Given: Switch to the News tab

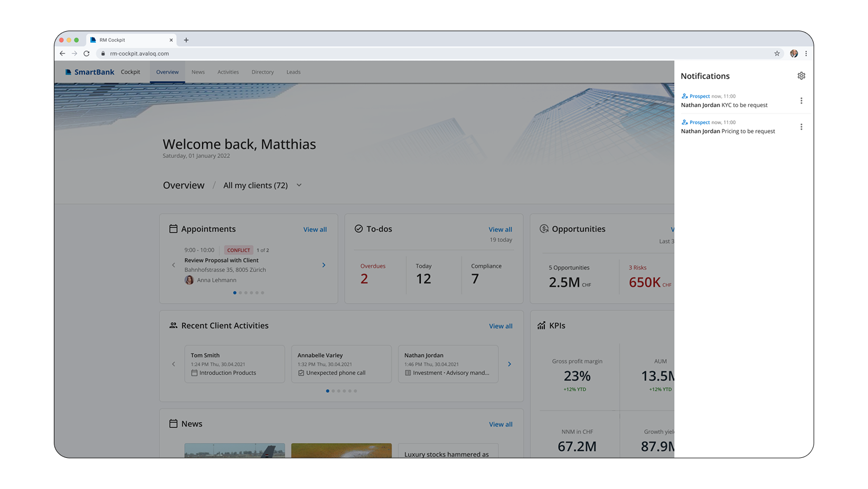Looking at the screenshot, I should (x=198, y=72).
